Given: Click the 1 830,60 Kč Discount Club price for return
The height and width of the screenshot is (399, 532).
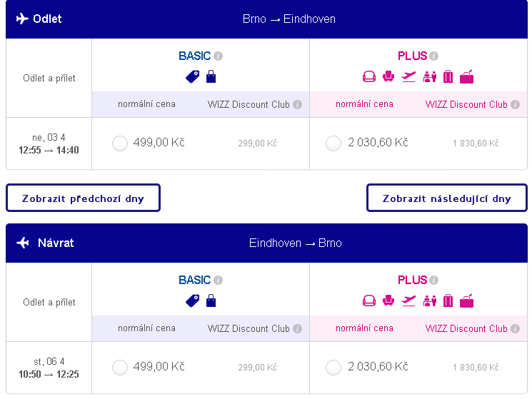Looking at the screenshot, I should click(476, 368).
